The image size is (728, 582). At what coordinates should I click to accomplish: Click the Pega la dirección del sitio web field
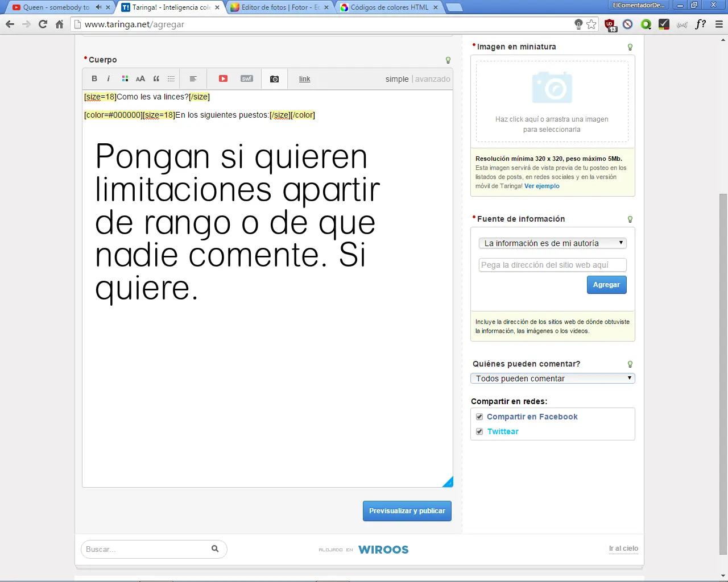click(552, 265)
